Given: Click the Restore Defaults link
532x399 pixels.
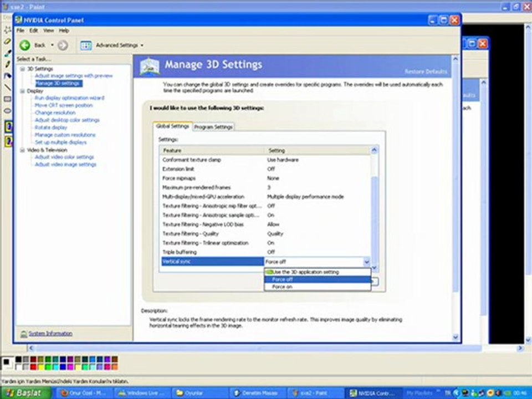Looking at the screenshot, I should click(426, 71).
